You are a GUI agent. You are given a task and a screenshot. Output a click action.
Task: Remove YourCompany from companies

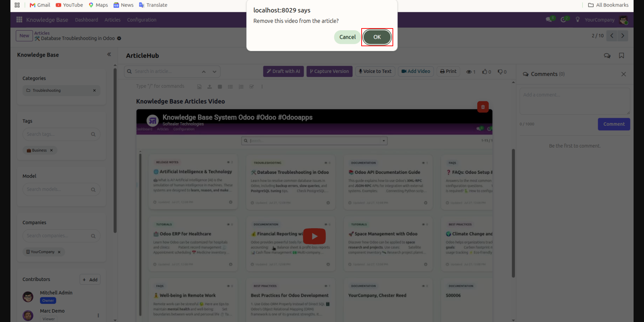click(59, 252)
